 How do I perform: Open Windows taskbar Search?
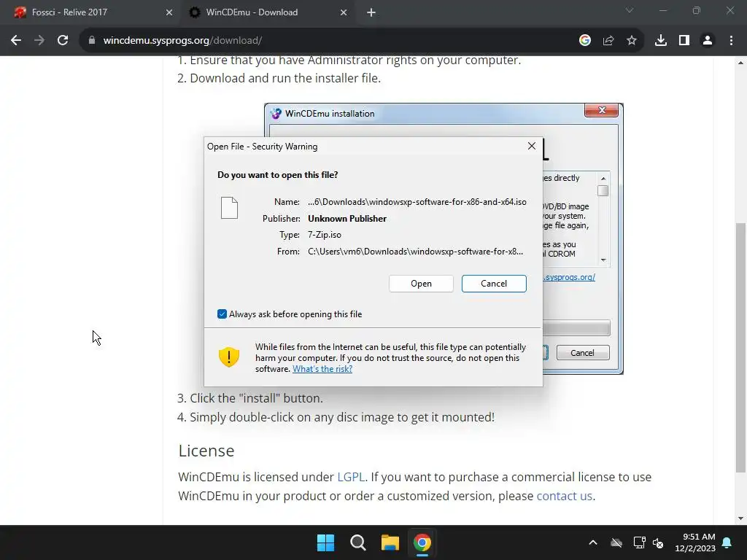(x=357, y=542)
